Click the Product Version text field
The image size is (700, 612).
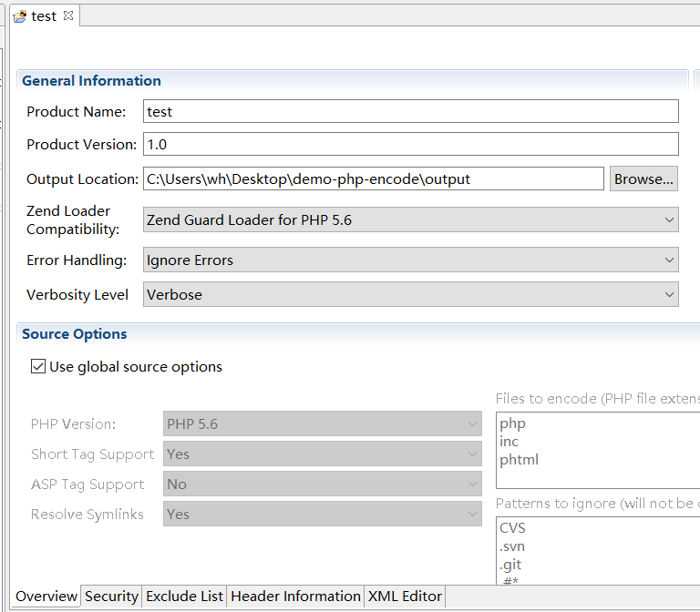pos(410,144)
